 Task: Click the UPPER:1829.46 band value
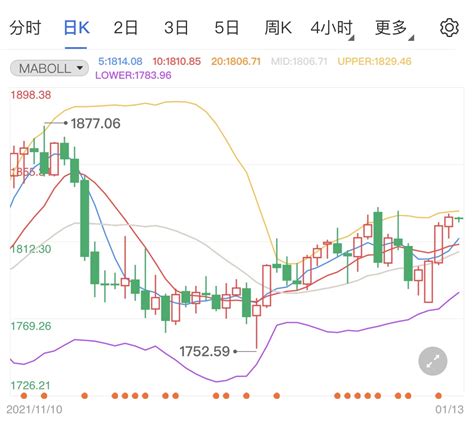coord(374,62)
